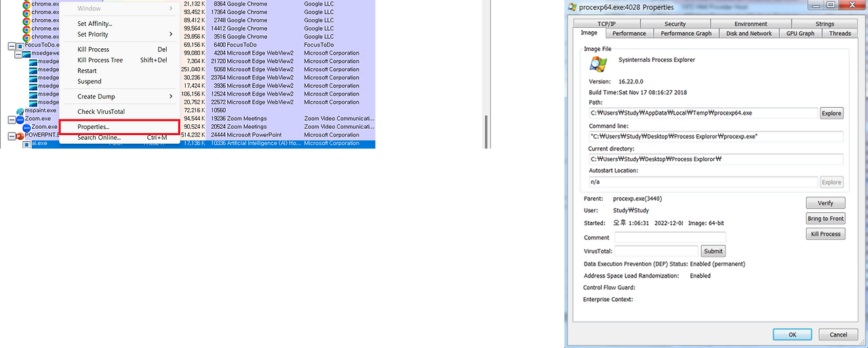Image resolution: width=868 pixels, height=348 pixels.
Task: Open the Performance tab
Action: coord(629,33)
